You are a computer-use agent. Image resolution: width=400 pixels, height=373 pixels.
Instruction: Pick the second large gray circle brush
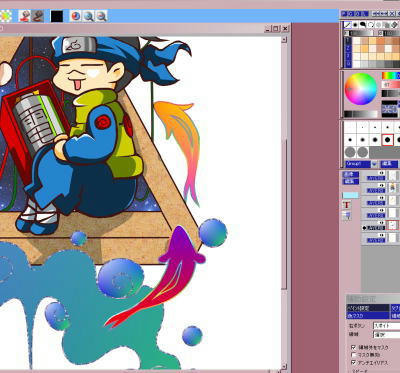(363, 152)
